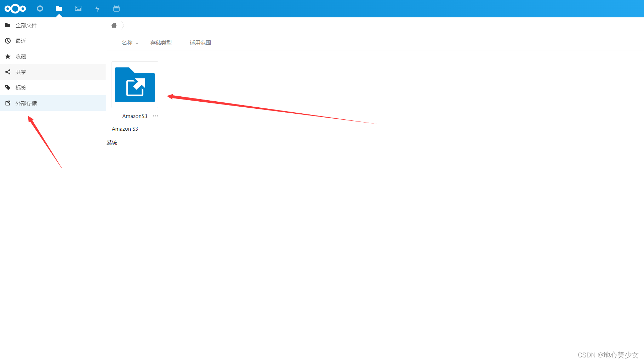
Task: Click the folder icon beside 全部文件
Action: click(x=8, y=25)
